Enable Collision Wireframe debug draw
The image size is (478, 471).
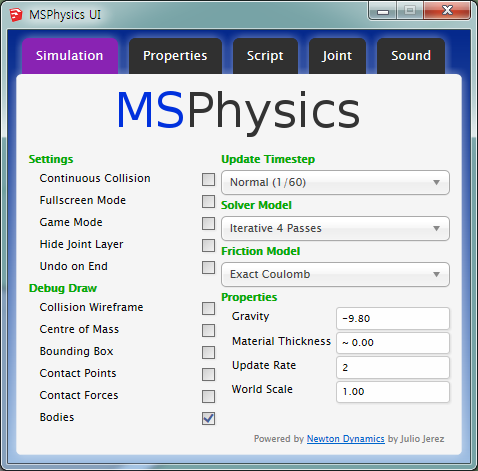coord(208,309)
